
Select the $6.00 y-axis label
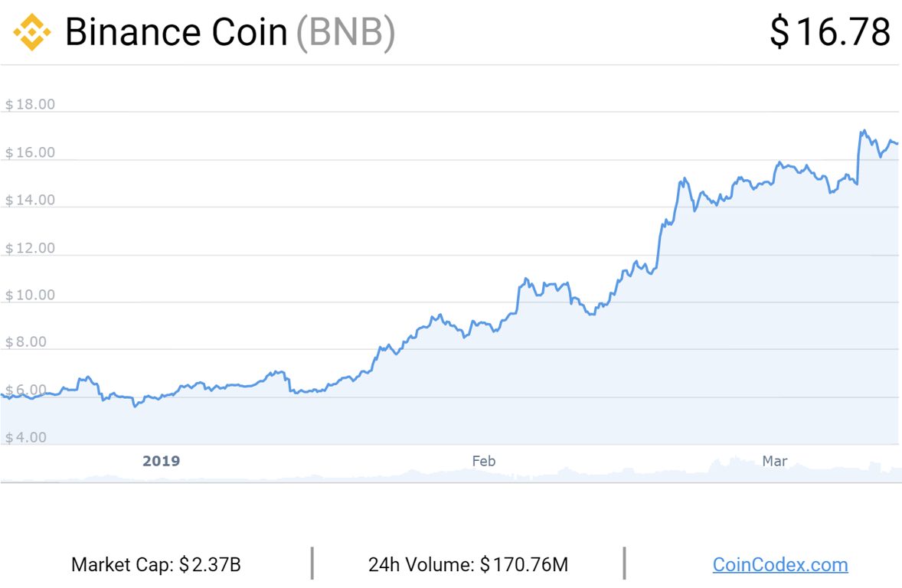tap(26, 390)
